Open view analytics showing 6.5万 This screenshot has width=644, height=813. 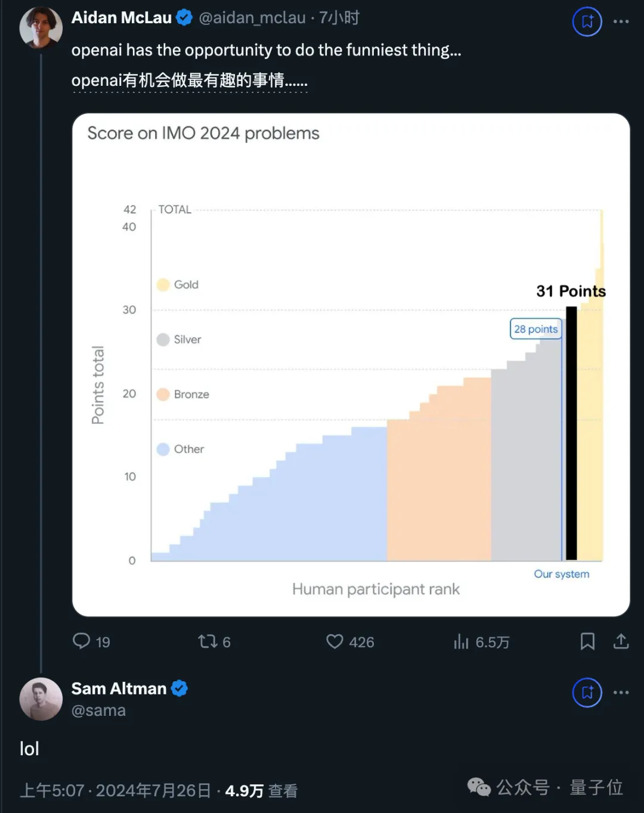pos(461,641)
